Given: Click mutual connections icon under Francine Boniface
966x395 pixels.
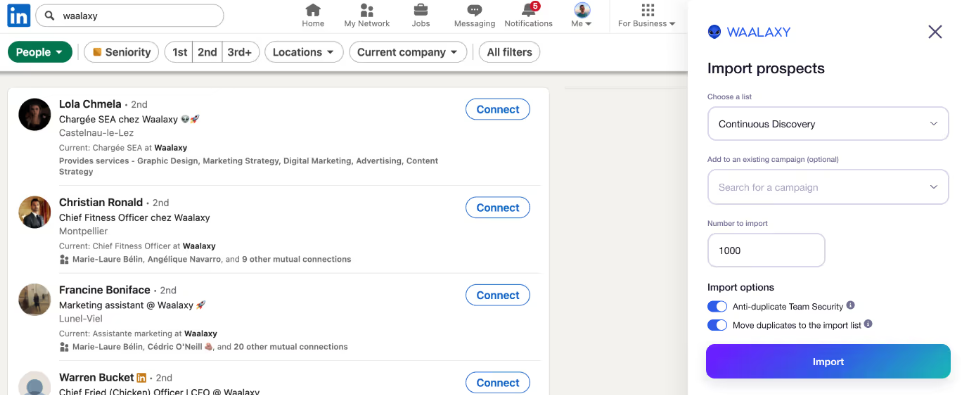Looking at the screenshot, I should click(64, 347).
